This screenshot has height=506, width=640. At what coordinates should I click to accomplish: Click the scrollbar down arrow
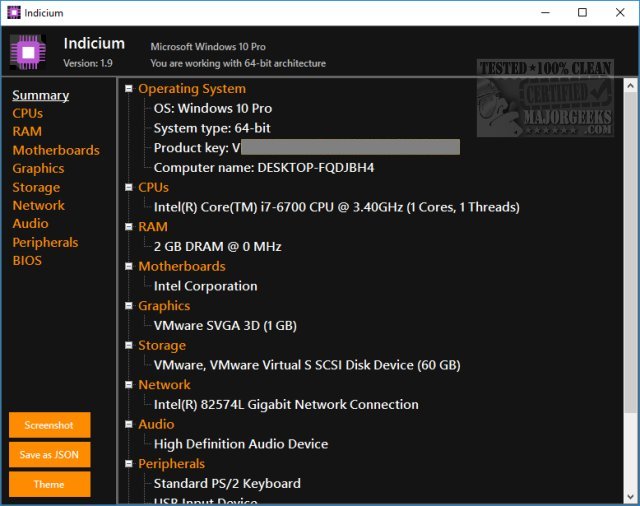630,497
